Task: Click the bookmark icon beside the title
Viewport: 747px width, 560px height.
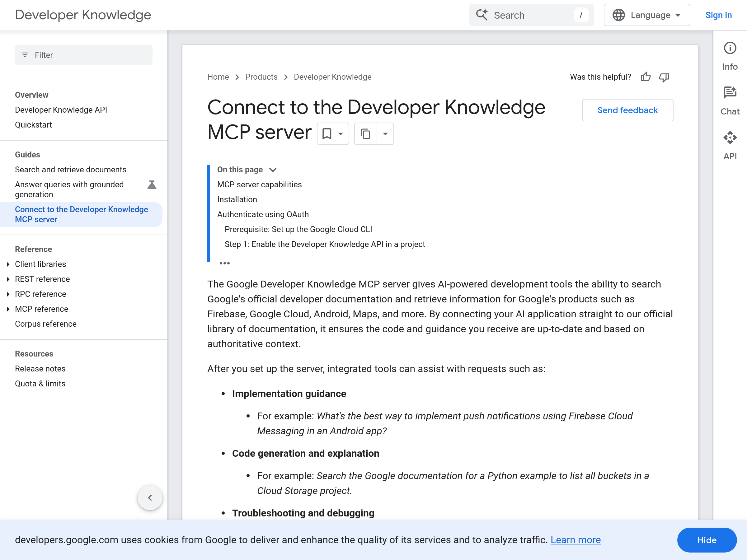Action: point(327,134)
